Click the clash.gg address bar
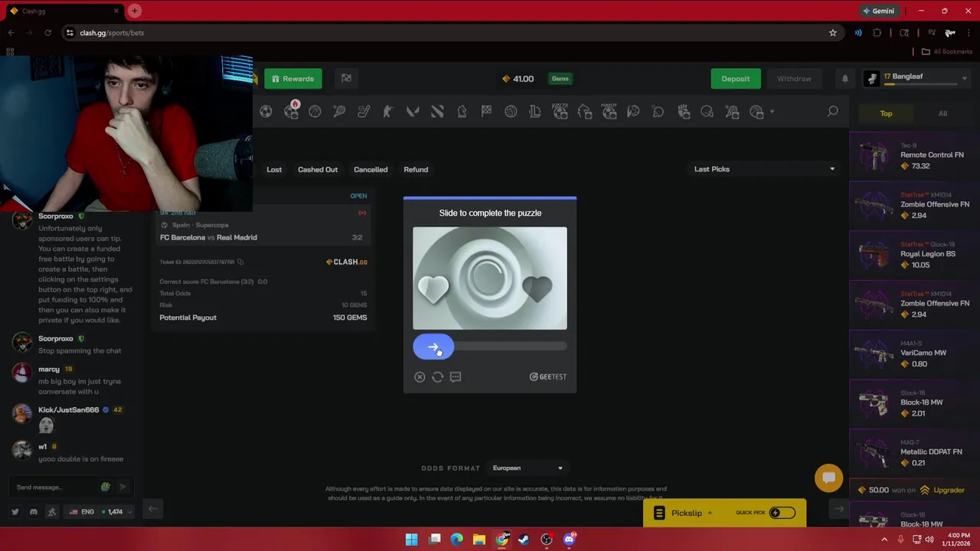 [452, 33]
